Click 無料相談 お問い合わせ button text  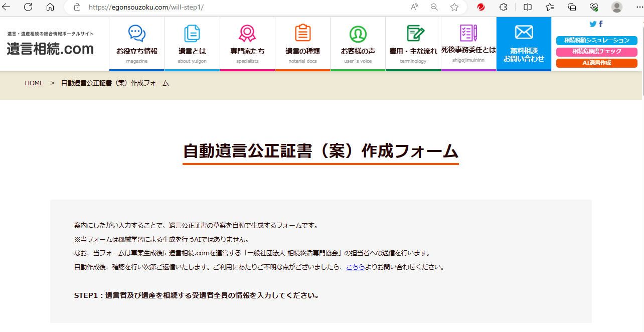point(524,54)
